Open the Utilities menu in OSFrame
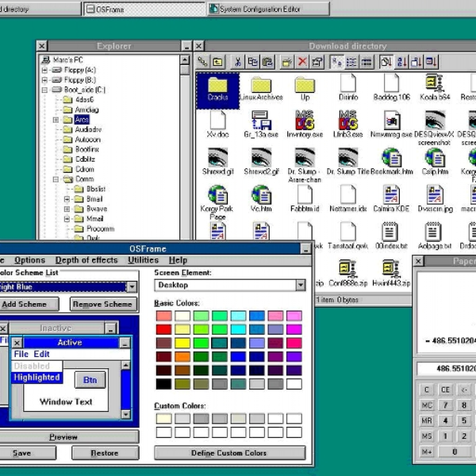 (143, 260)
